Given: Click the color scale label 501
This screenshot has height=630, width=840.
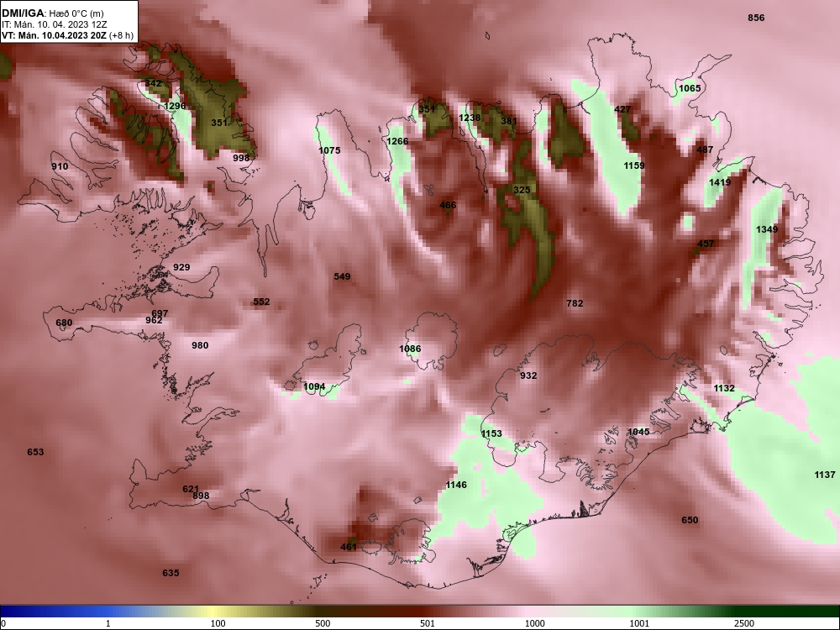Looking at the screenshot, I should [x=428, y=623].
